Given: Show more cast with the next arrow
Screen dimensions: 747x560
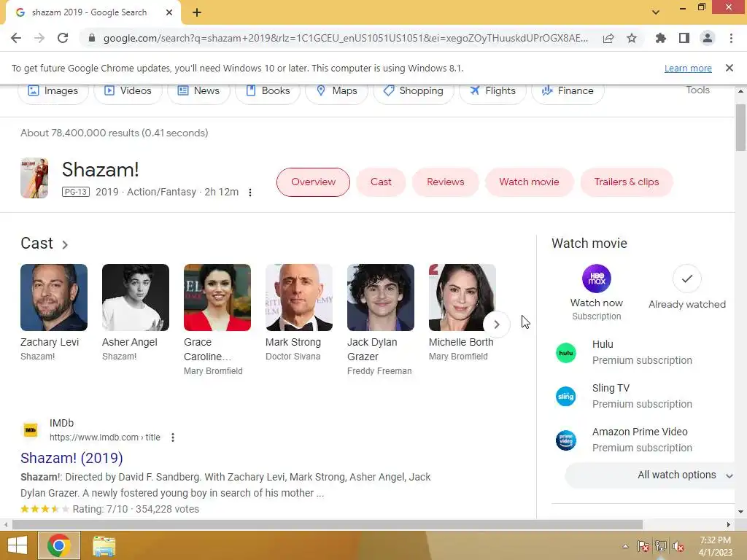Looking at the screenshot, I should pyautogui.click(x=496, y=324).
